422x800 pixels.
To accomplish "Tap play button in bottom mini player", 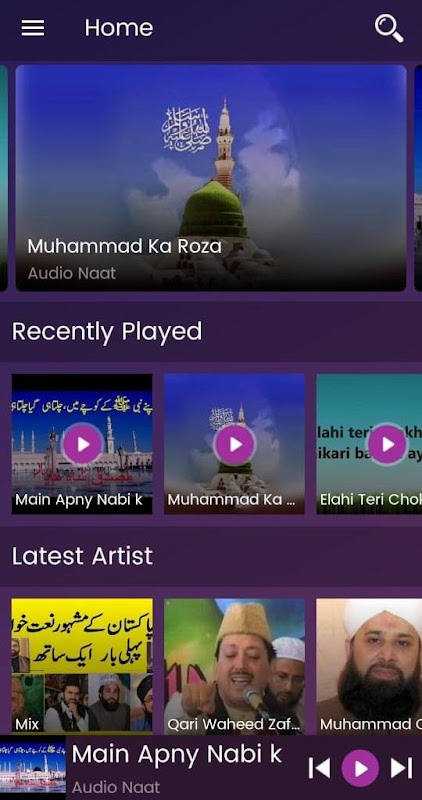I will coord(360,768).
